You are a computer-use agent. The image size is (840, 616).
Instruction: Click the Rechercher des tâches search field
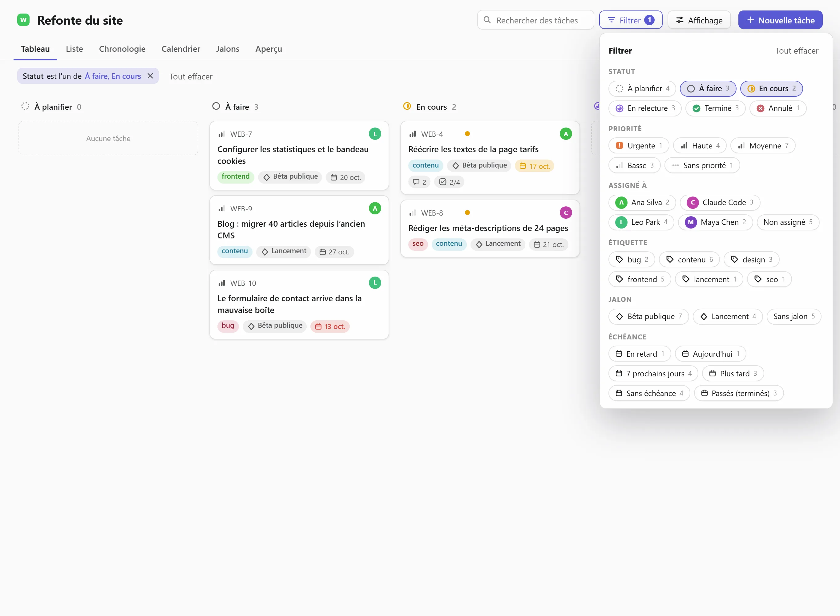click(x=535, y=20)
